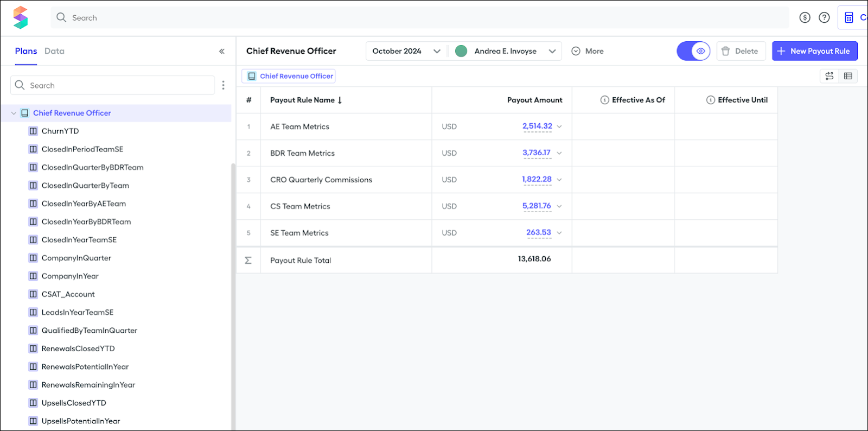Click the magnifier icon in top search bar
868x431 pixels.
[61, 17]
